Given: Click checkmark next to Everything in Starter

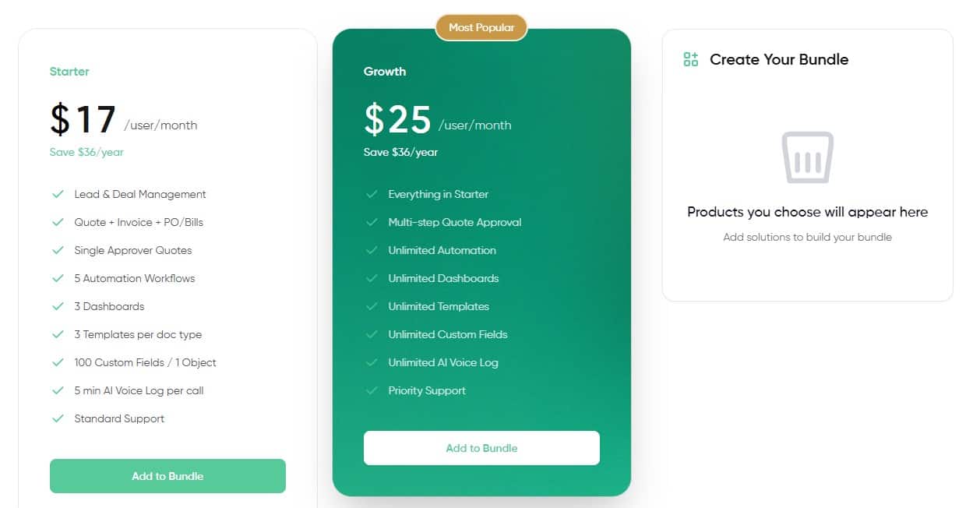Looking at the screenshot, I should tap(372, 194).
